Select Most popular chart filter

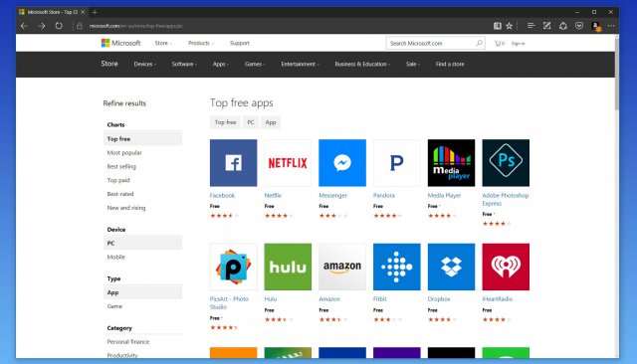124,152
